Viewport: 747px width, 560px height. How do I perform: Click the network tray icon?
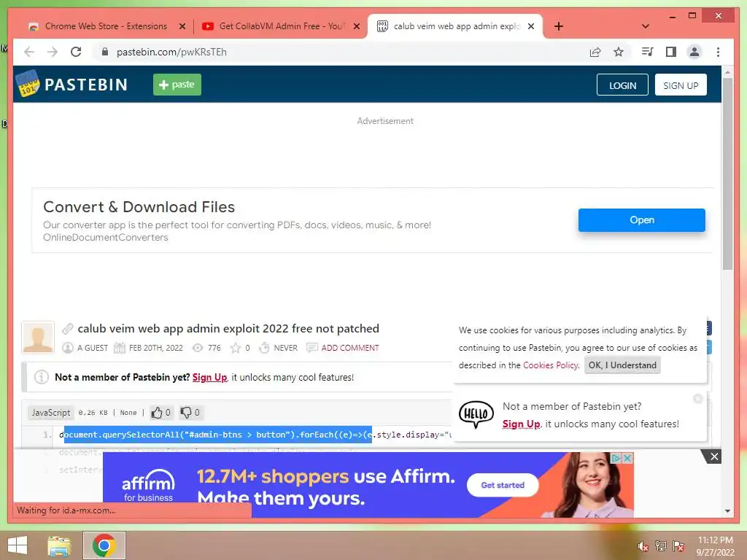661,545
